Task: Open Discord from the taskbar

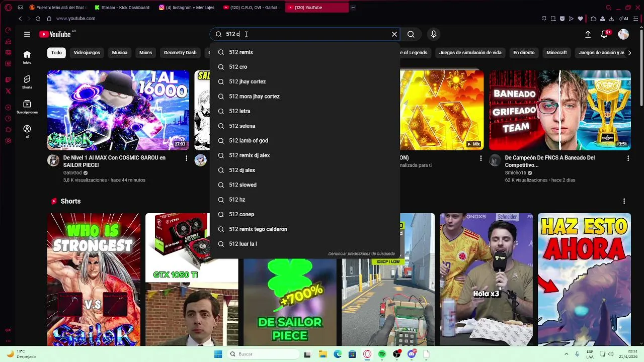Action: pos(412,354)
